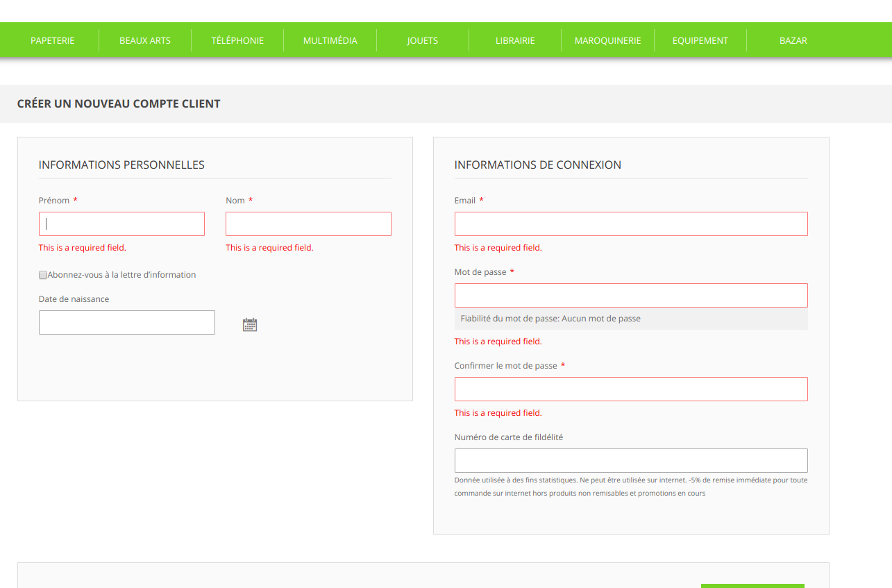Click the loyalty card 'Donnée utilisée' note

coord(631,487)
